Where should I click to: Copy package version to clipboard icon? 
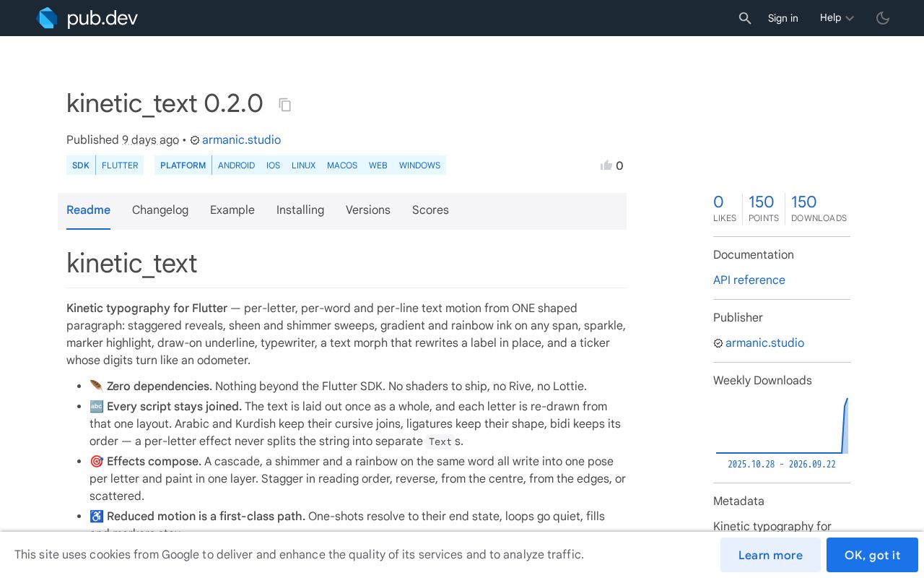click(285, 105)
